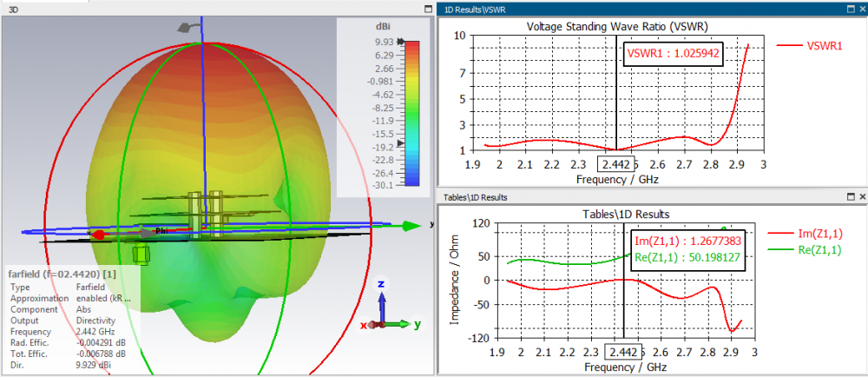Select the Re(Z1,1) legend entry
Screen dimensions: 868x377
click(x=806, y=250)
